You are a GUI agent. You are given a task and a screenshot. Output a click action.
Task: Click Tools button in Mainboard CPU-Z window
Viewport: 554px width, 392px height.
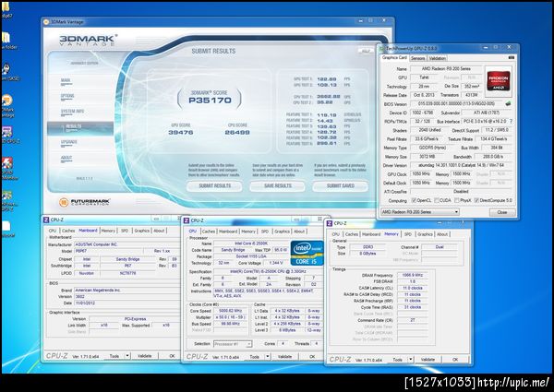click(114, 356)
